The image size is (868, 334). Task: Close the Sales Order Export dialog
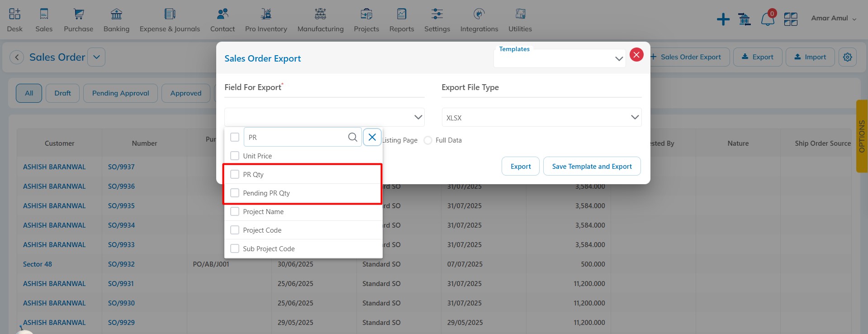[636, 55]
